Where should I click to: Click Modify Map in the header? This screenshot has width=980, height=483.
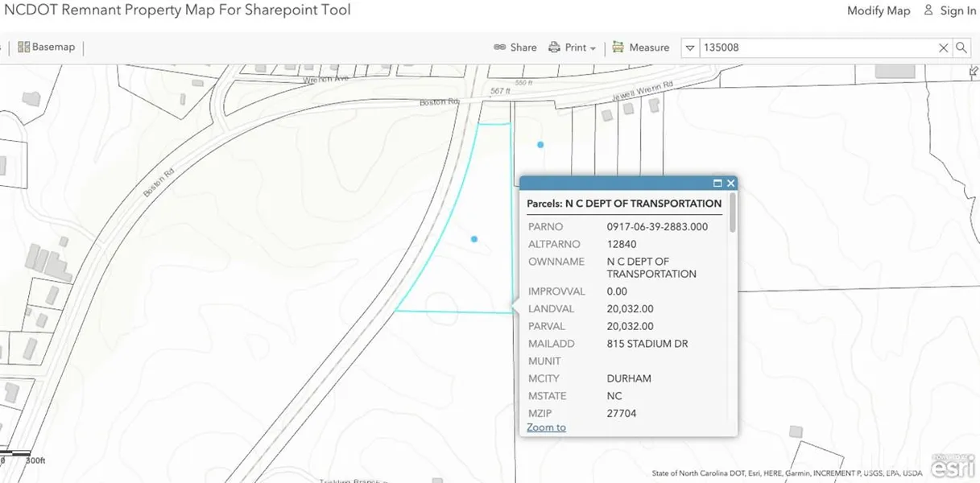click(x=878, y=10)
